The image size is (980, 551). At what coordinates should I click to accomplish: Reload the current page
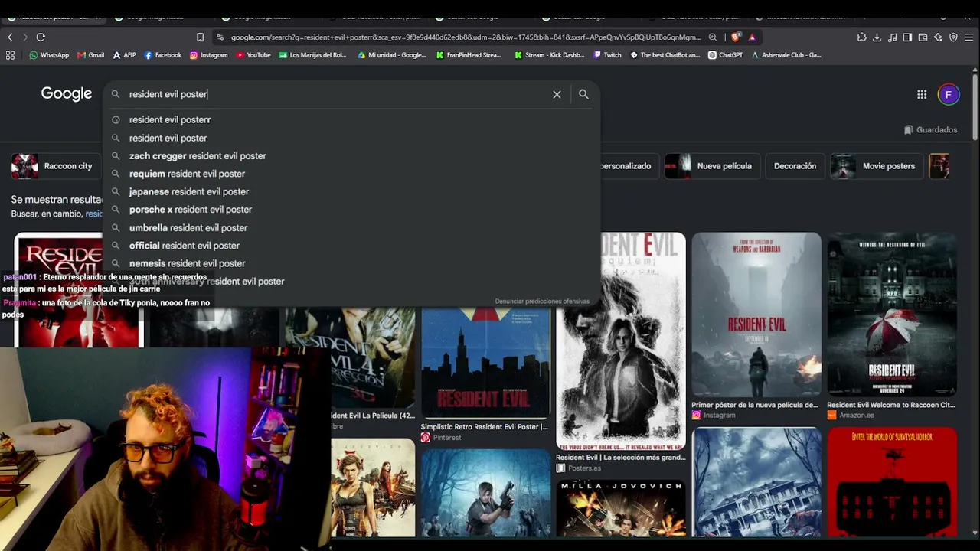(41, 37)
